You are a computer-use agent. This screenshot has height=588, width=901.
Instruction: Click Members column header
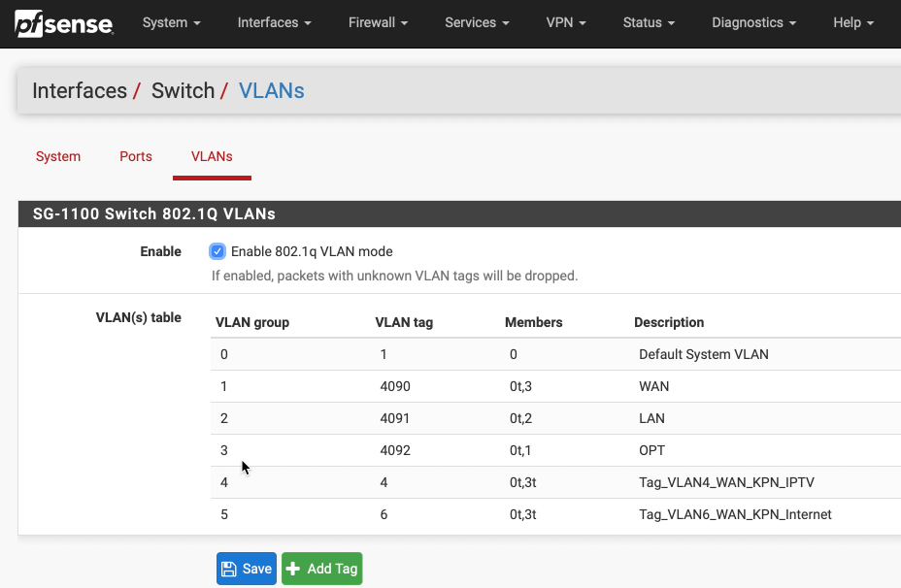(x=533, y=323)
